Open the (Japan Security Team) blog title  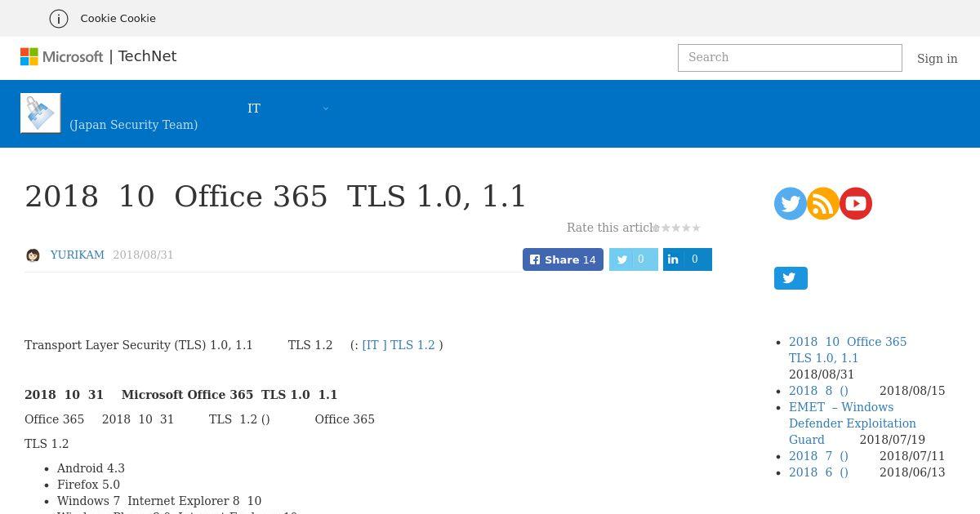[x=134, y=125]
